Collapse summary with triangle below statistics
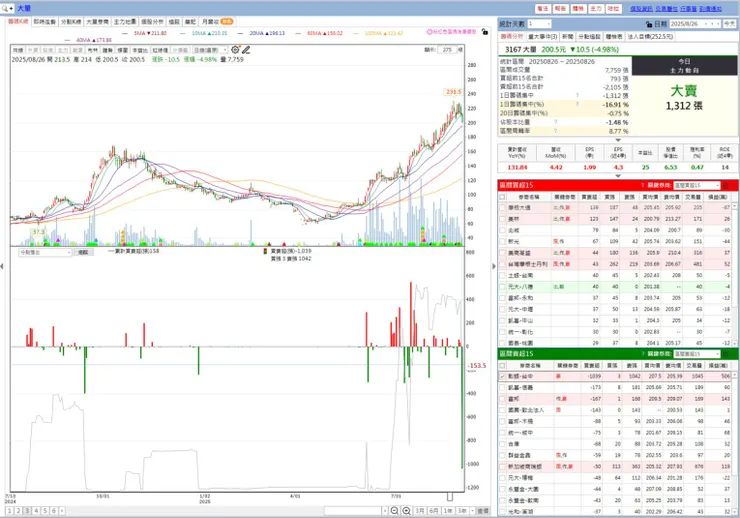The width and height of the screenshot is (740, 518). 618,141
